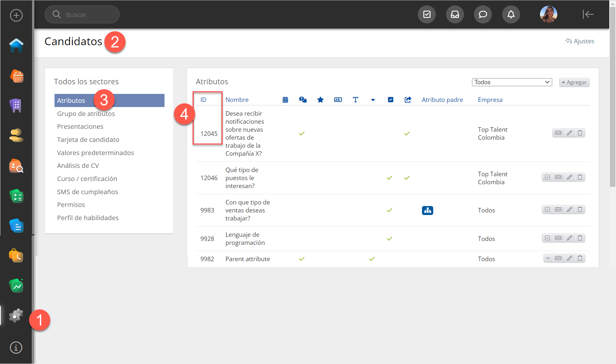The width and height of the screenshot is (616, 364).
Task: Open the inbox tray icon
Action: click(x=455, y=14)
